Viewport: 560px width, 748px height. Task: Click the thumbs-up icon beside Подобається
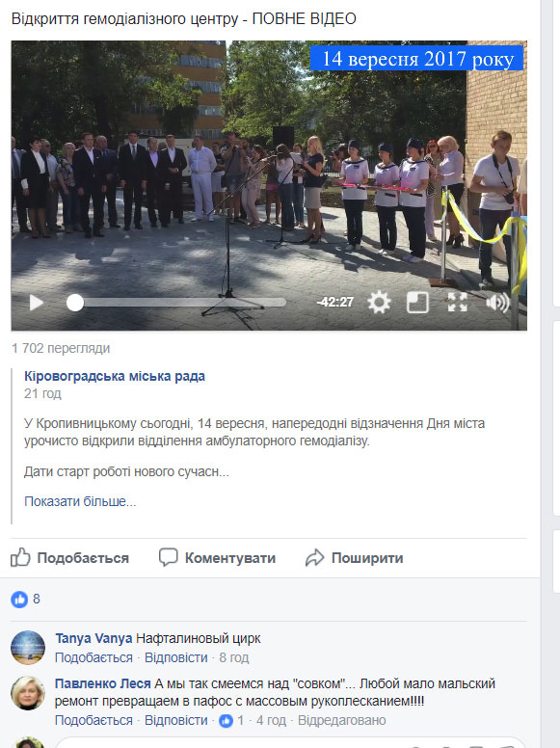20,557
